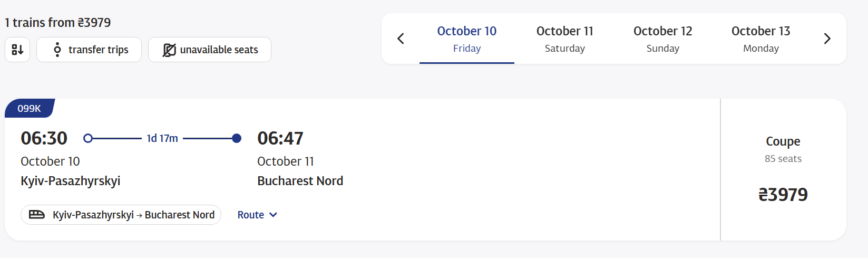
Task: Switch to the October 13 Monday tab
Action: [760, 39]
